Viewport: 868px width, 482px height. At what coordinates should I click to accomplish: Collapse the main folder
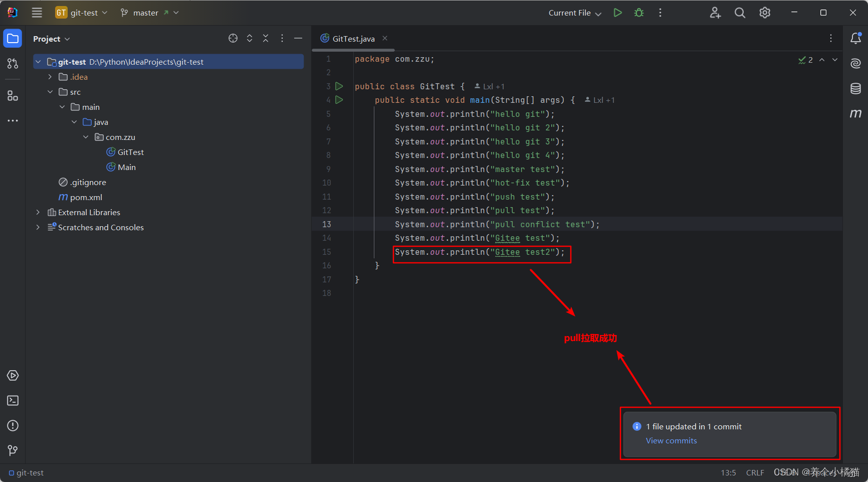point(62,107)
